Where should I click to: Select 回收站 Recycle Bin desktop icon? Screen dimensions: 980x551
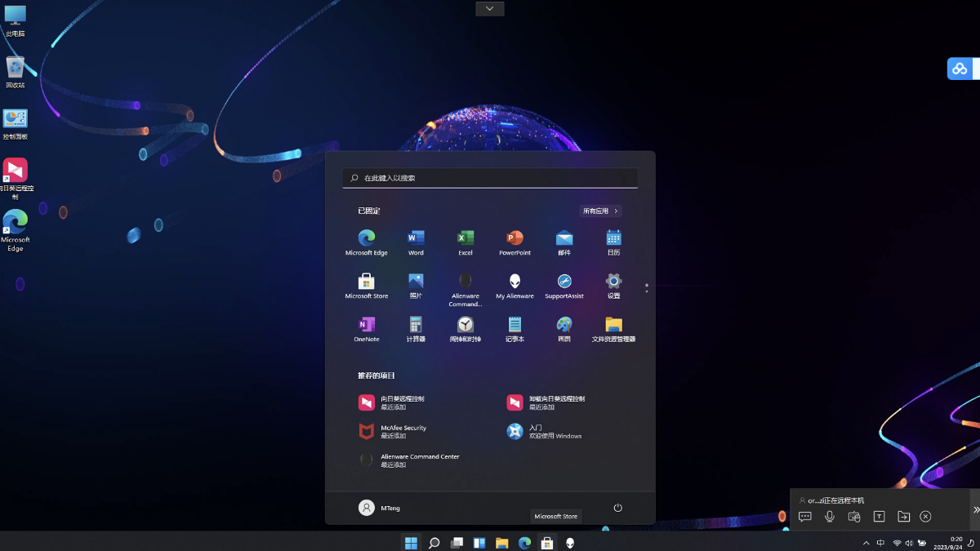(15, 72)
